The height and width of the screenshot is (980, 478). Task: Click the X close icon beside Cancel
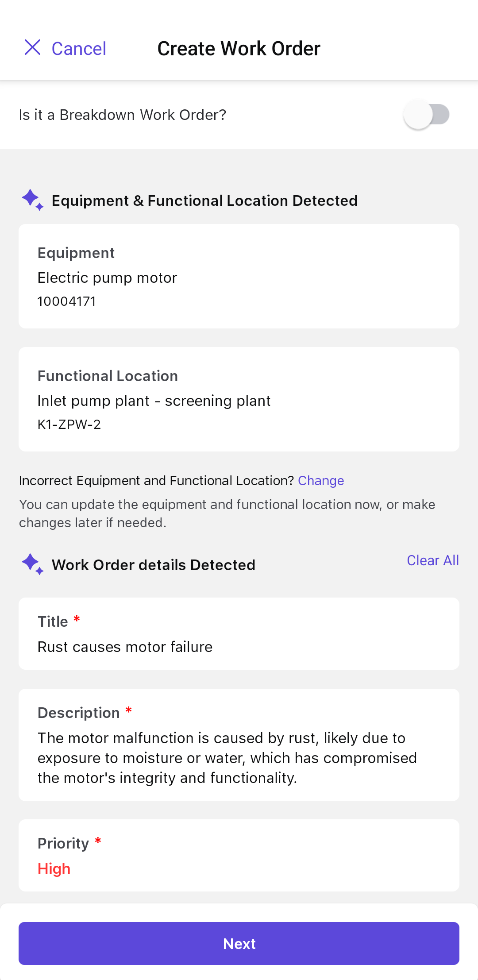pyautogui.click(x=32, y=47)
